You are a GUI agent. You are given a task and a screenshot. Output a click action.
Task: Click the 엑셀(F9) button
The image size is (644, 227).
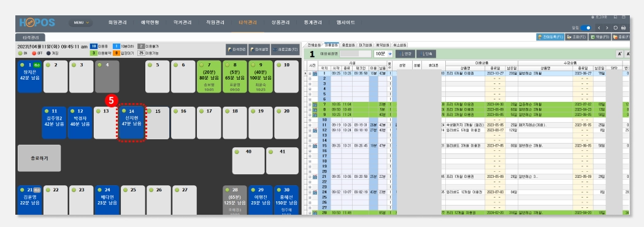pyautogui.click(x=600, y=37)
